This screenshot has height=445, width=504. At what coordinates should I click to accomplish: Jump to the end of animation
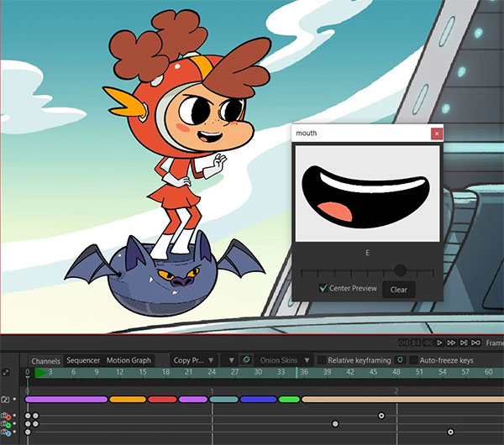[475, 343]
